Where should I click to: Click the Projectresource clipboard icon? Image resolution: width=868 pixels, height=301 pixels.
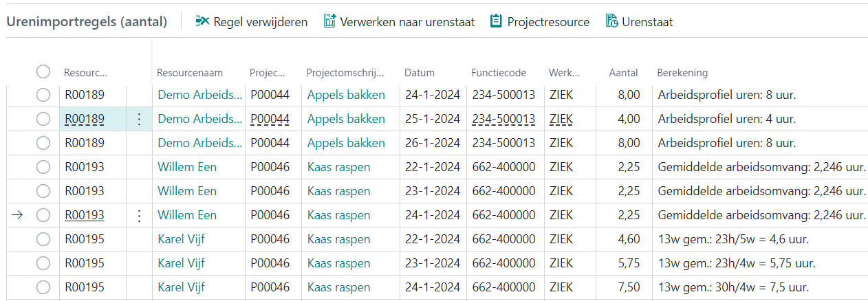tap(496, 21)
